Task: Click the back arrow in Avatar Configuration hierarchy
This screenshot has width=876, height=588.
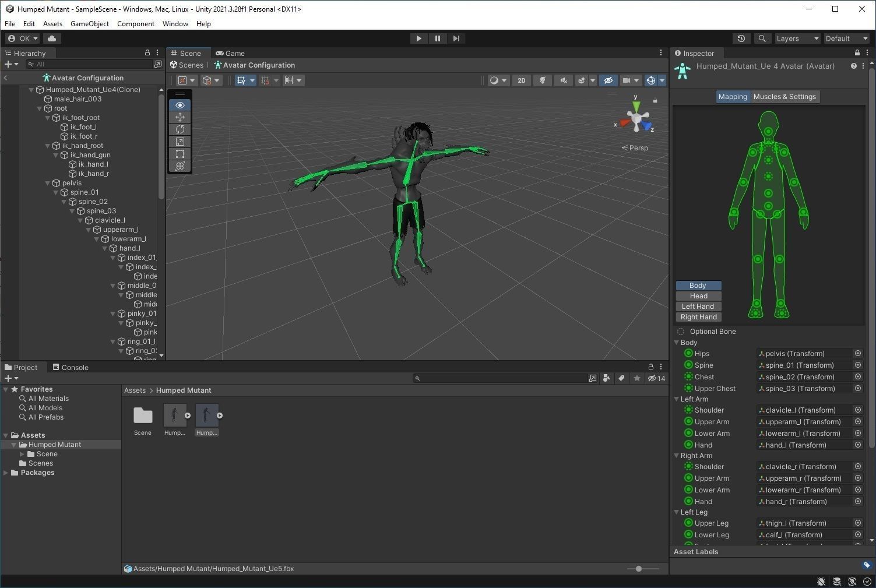Action: (x=6, y=78)
